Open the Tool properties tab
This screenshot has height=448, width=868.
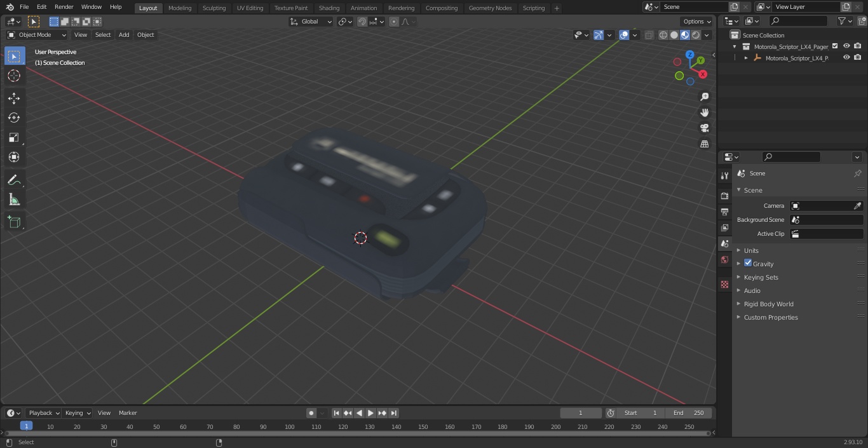pos(724,175)
